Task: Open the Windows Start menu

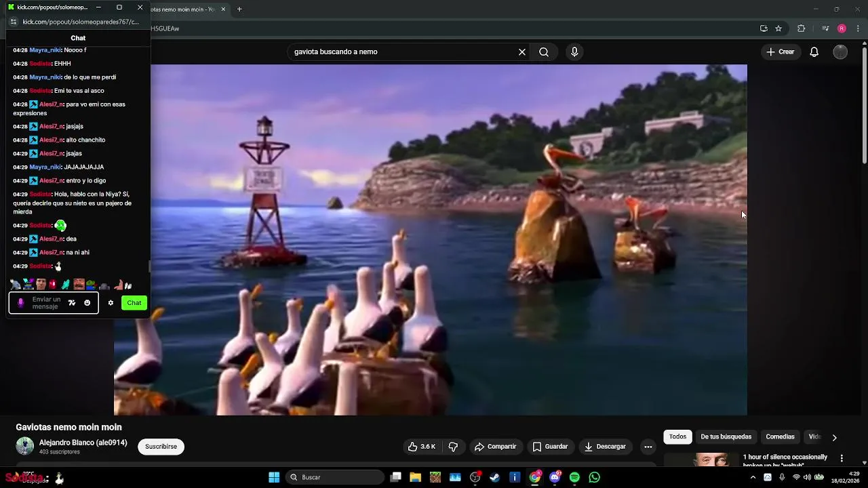Action: coord(274,477)
